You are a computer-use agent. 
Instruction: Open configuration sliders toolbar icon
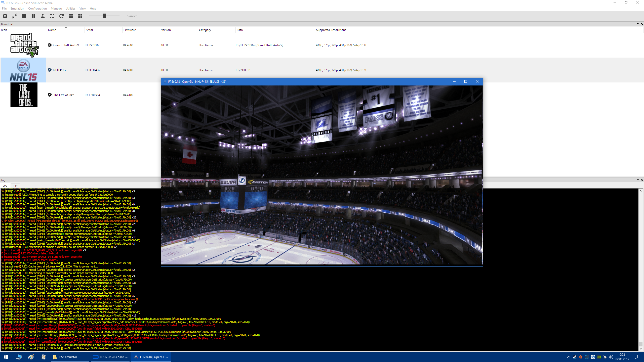tap(52, 16)
